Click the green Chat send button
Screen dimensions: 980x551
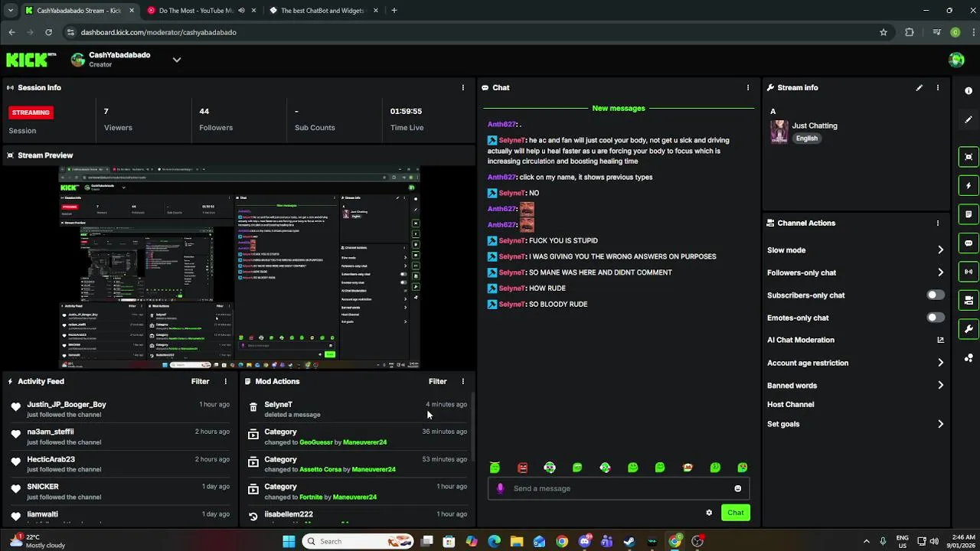(x=735, y=513)
